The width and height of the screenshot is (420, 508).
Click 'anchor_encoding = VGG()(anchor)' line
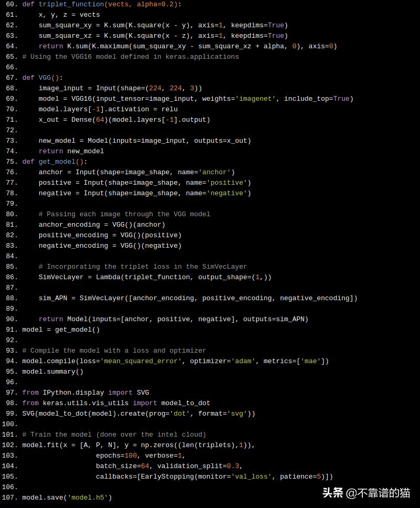pos(102,225)
